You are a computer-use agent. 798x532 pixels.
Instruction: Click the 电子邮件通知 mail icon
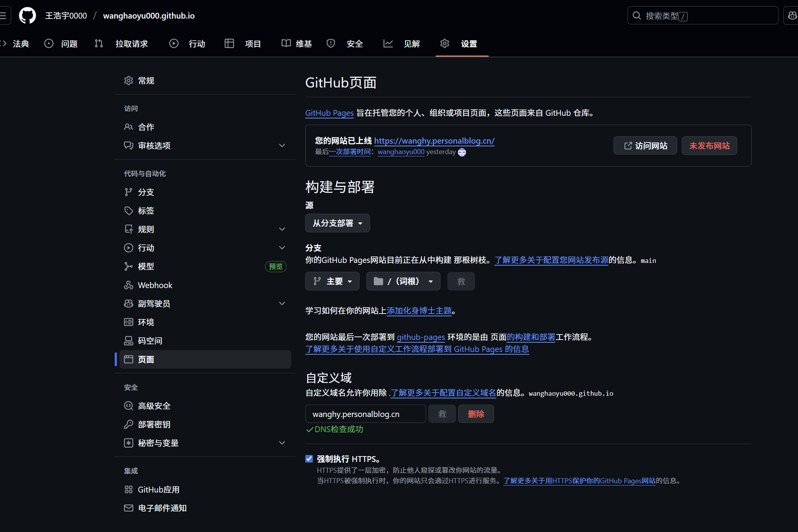pyautogui.click(x=129, y=508)
